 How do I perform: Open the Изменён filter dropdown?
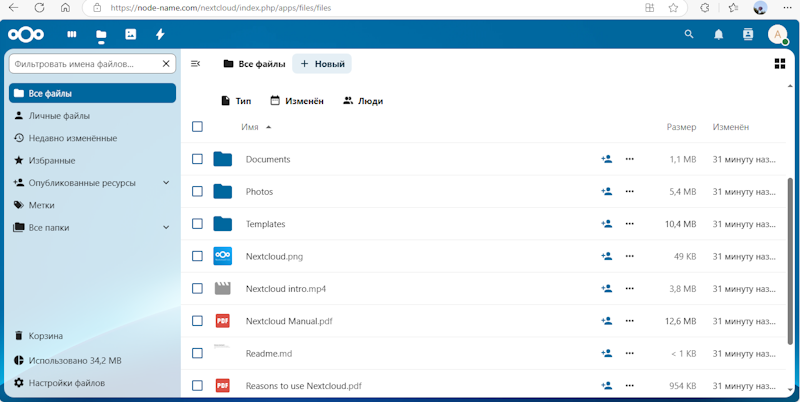point(297,101)
